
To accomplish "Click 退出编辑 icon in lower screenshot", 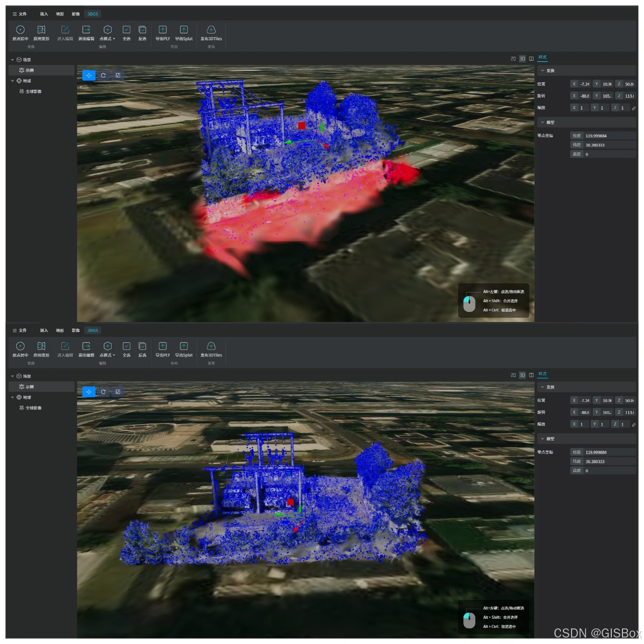I will 86,346.
